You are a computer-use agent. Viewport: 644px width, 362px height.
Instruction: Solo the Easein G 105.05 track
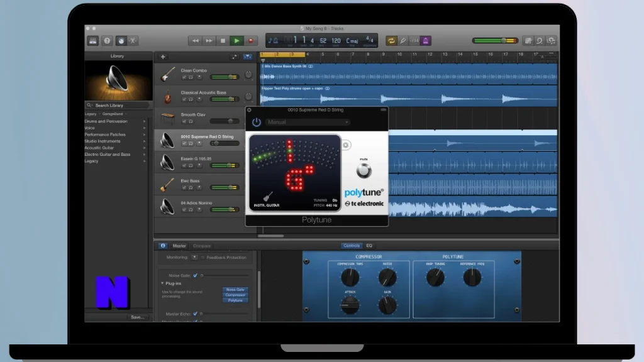[x=191, y=165]
